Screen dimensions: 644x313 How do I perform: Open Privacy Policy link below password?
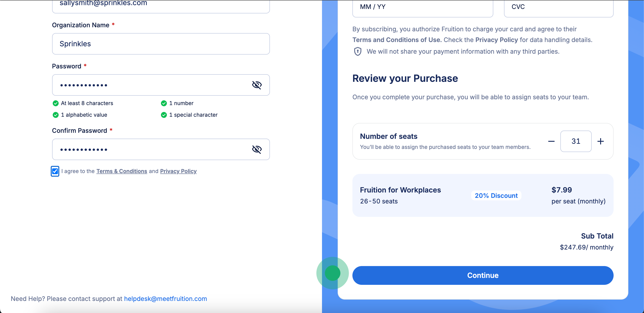[178, 171]
